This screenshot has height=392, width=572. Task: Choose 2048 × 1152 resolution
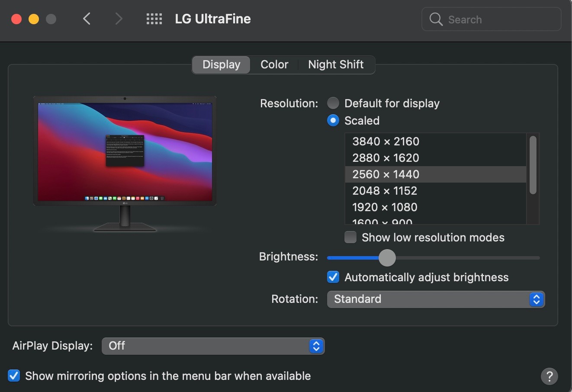coord(435,191)
